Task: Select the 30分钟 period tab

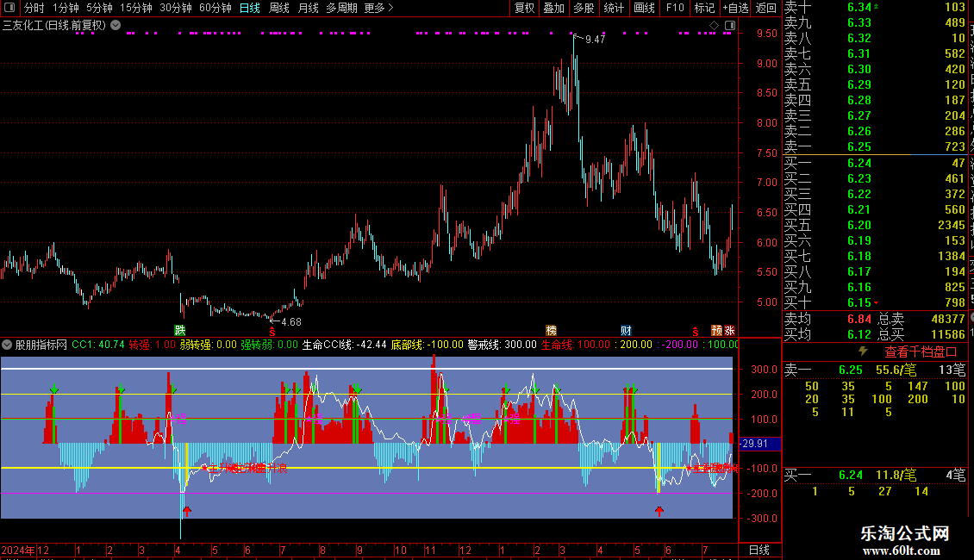Action: (176, 8)
